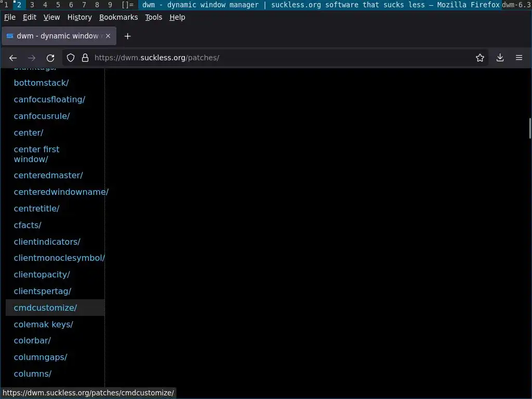This screenshot has height=399, width=532.
Task: Open the Help menu
Action: pos(177,17)
